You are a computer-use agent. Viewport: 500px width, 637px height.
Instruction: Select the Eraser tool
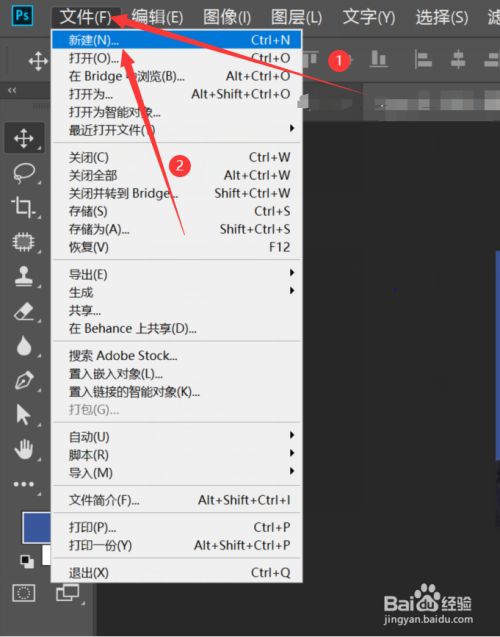[x=24, y=312]
